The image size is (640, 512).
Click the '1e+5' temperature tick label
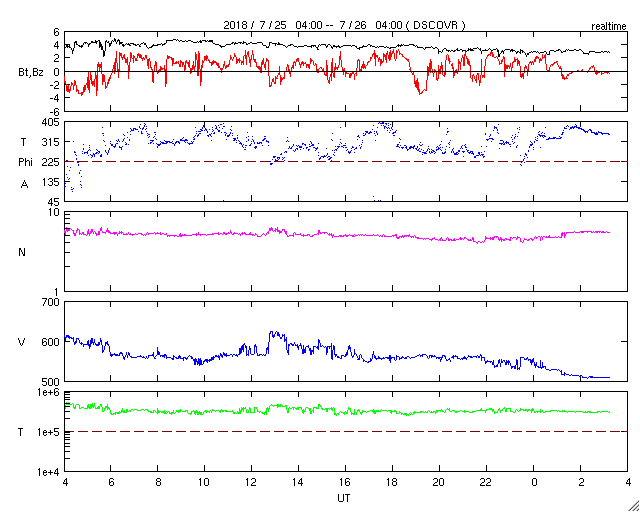pos(49,432)
